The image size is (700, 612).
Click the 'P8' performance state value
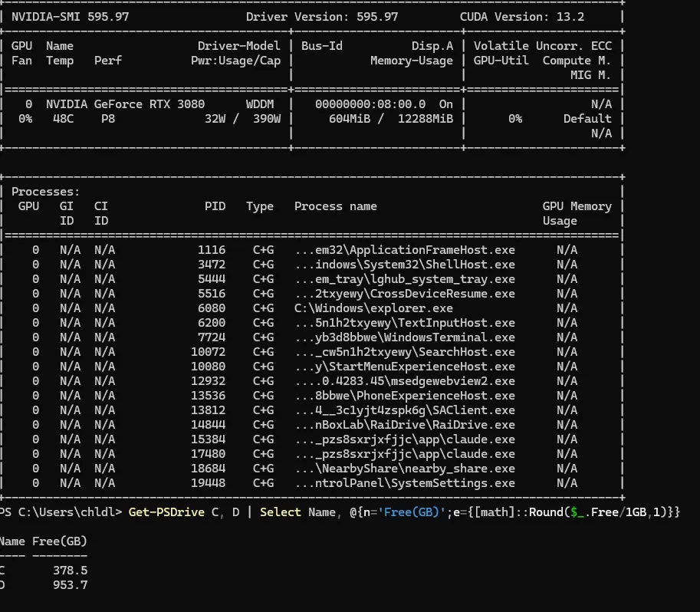click(x=108, y=119)
